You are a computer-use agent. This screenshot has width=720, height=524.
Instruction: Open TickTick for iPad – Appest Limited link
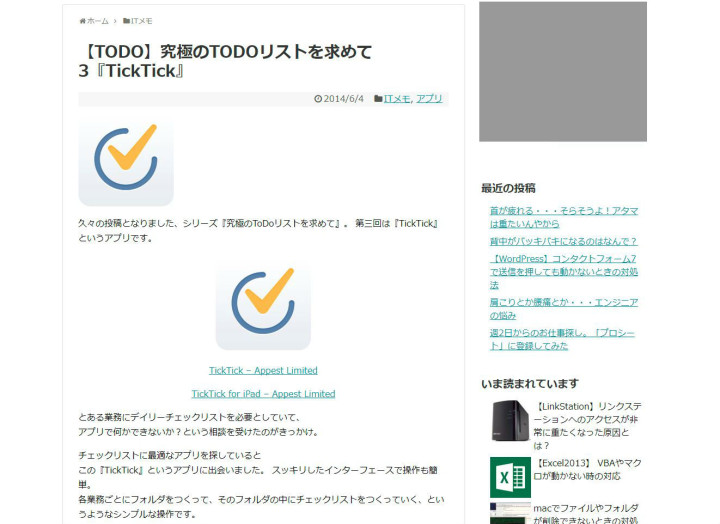[263, 394]
